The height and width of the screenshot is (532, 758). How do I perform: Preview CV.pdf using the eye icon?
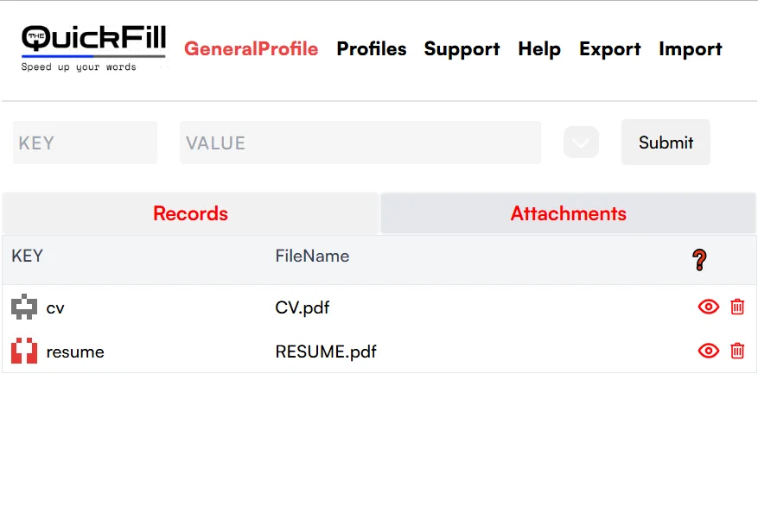tap(708, 307)
